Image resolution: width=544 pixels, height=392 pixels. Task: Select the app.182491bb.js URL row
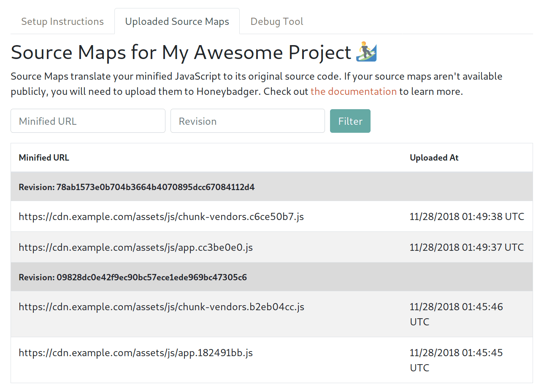136,353
